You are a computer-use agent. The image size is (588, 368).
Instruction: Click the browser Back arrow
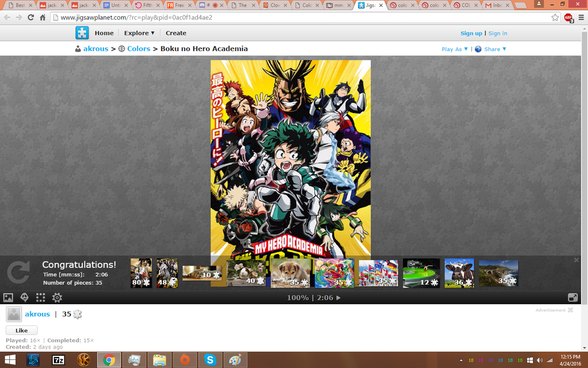click(x=7, y=17)
